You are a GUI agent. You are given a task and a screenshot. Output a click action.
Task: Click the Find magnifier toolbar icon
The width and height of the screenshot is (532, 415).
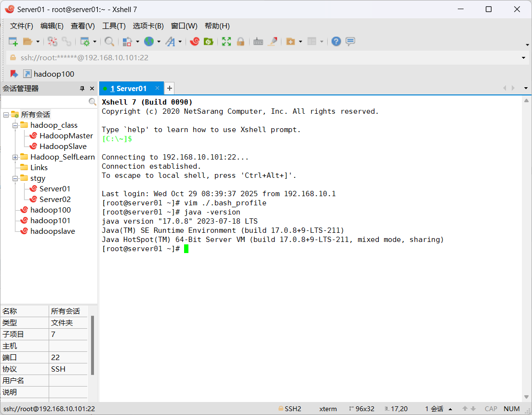[x=109, y=41]
